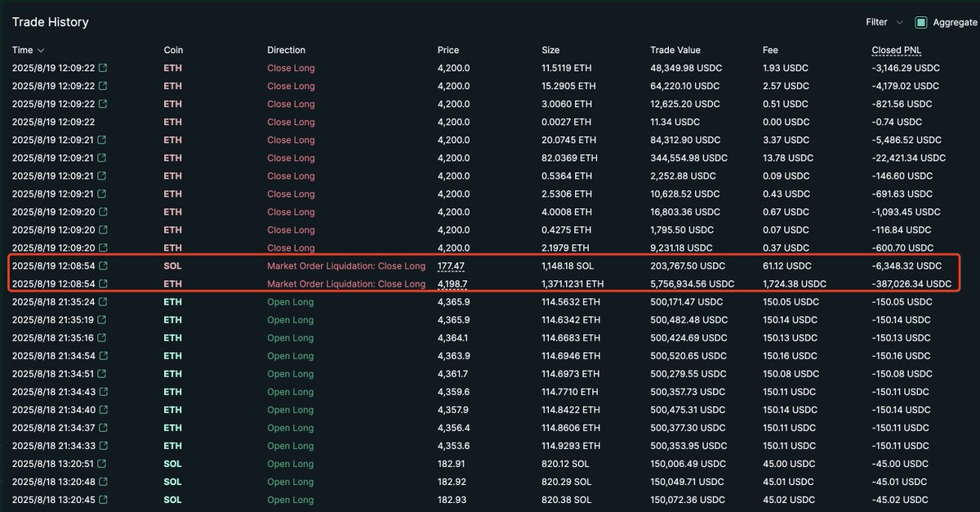Expand the Filter dropdown
This screenshot has width=980, height=512.
(884, 23)
